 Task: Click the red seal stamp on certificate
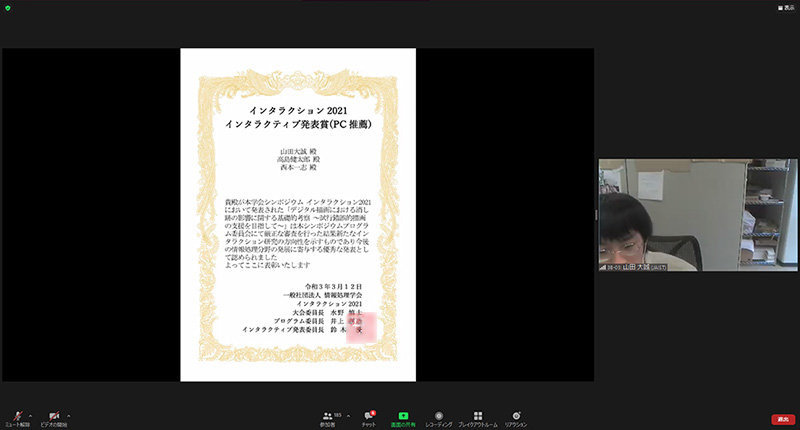coord(362,327)
